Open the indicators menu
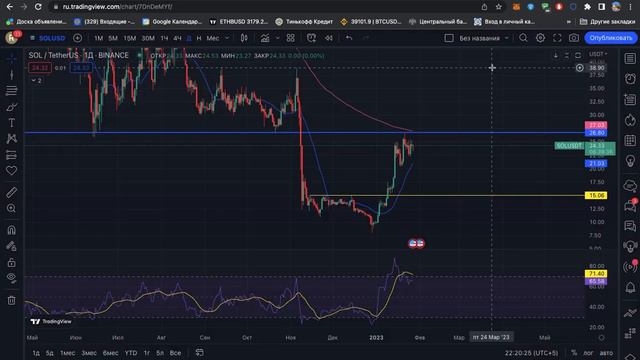 [x=265, y=38]
